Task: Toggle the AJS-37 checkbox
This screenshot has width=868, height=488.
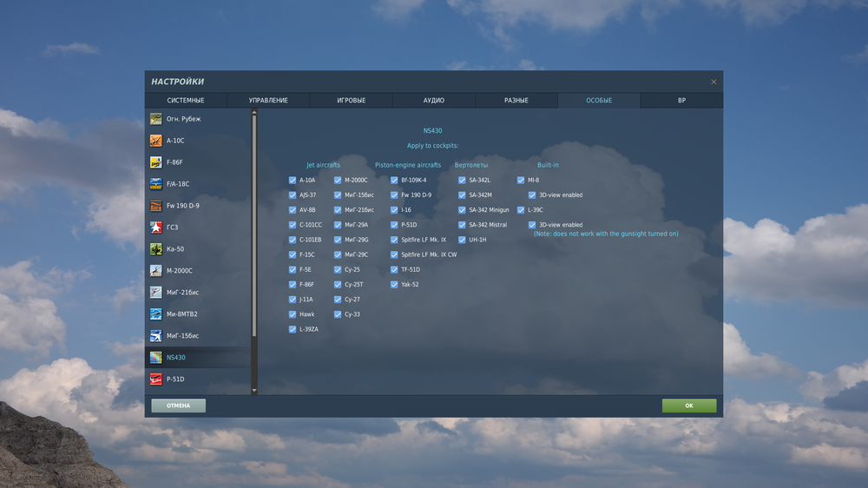Action: 293,195
